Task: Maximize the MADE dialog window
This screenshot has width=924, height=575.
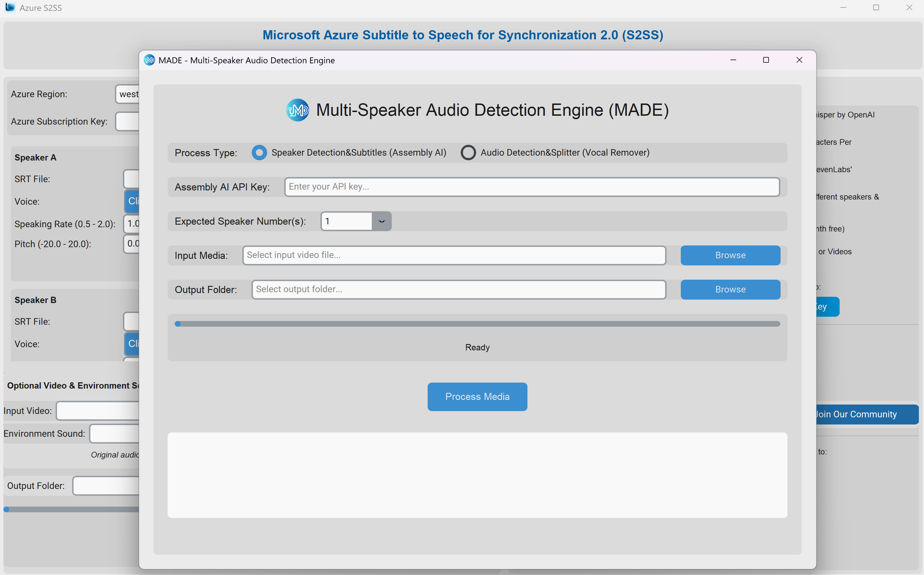Action: coord(766,60)
